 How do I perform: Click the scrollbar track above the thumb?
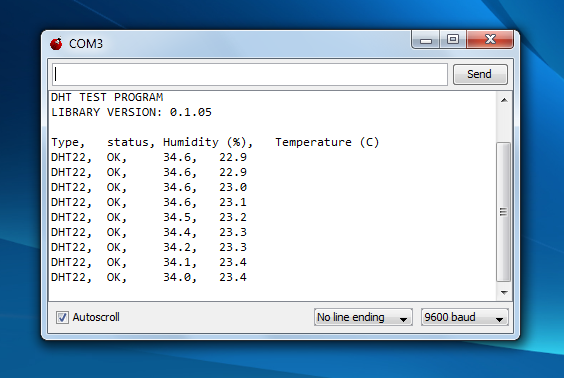click(x=504, y=125)
